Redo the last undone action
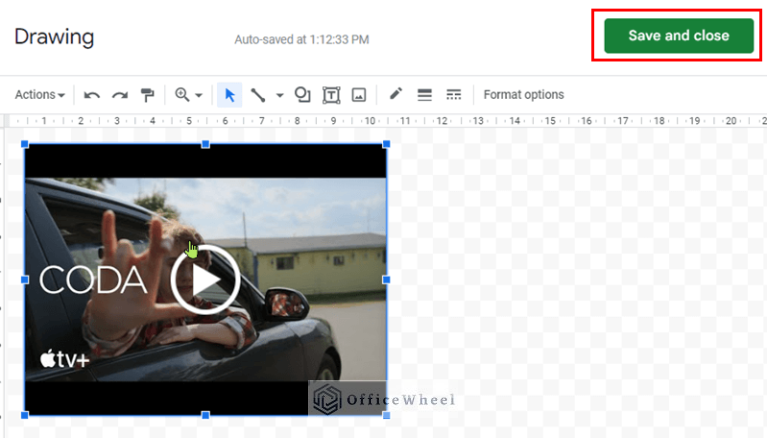The height and width of the screenshot is (438, 767). point(120,95)
